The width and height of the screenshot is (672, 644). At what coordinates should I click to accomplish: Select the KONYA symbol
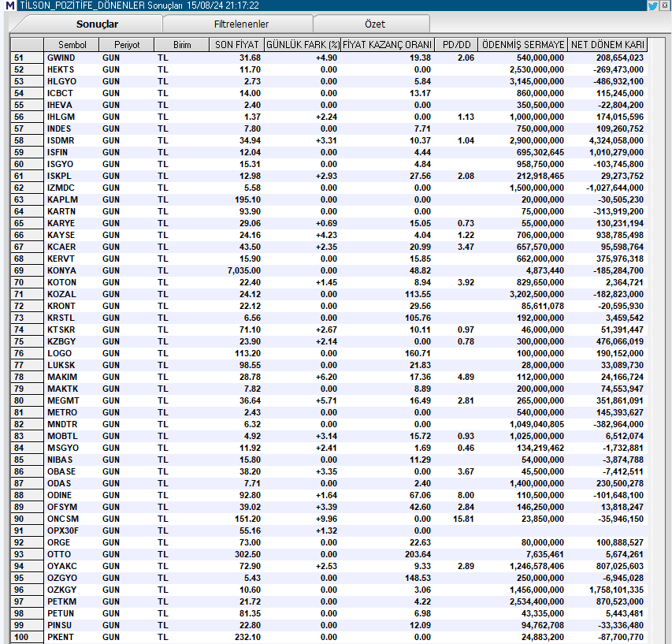(61, 270)
